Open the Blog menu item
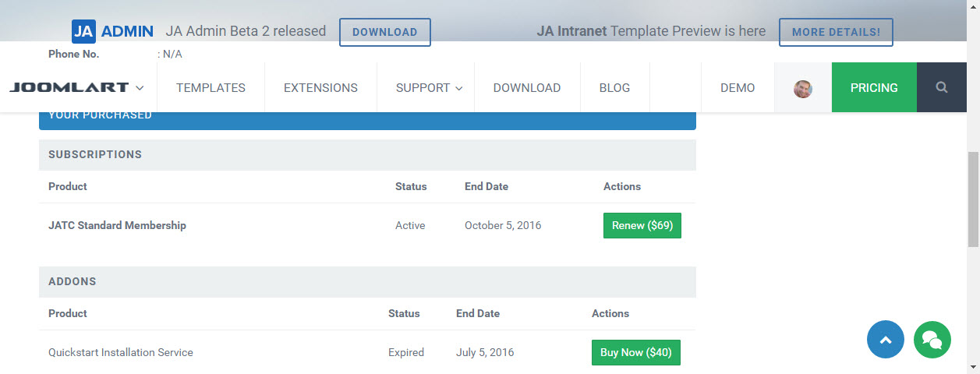The height and width of the screenshot is (374, 980). [x=614, y=88]
